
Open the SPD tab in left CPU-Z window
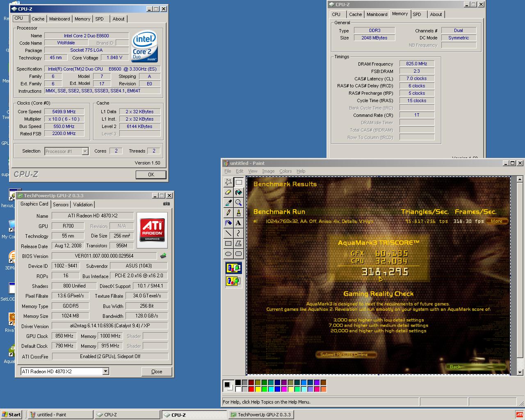[99, 19]
